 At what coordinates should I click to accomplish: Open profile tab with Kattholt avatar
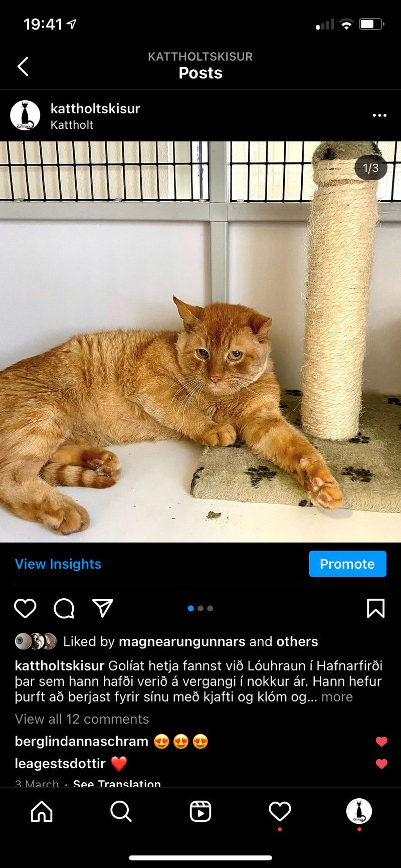click(359, 811)
